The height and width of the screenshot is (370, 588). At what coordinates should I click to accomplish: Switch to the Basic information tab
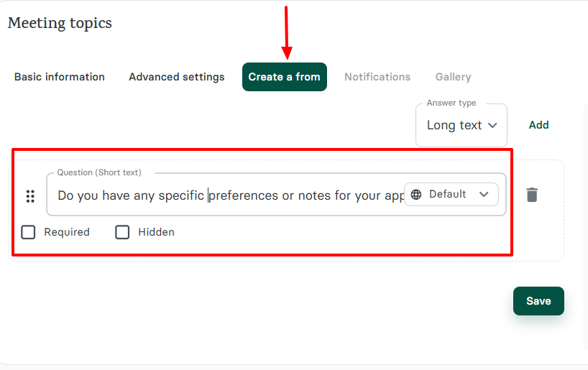[60, 77]
